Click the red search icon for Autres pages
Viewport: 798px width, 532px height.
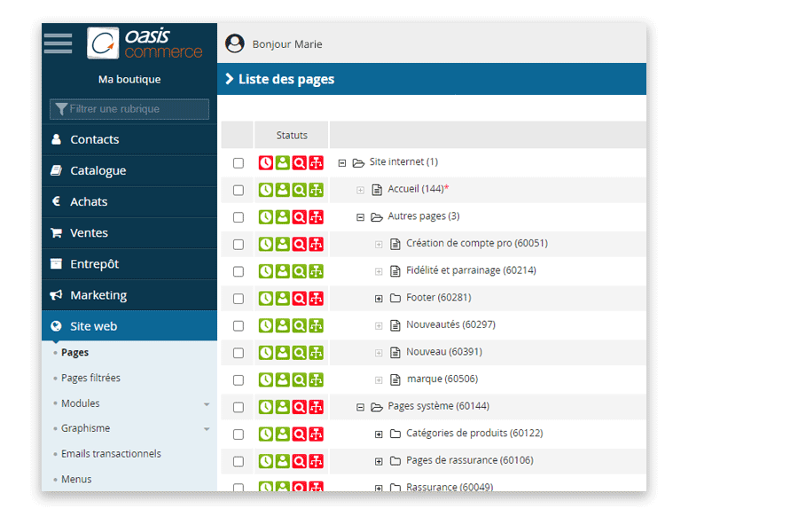(300, 217)
